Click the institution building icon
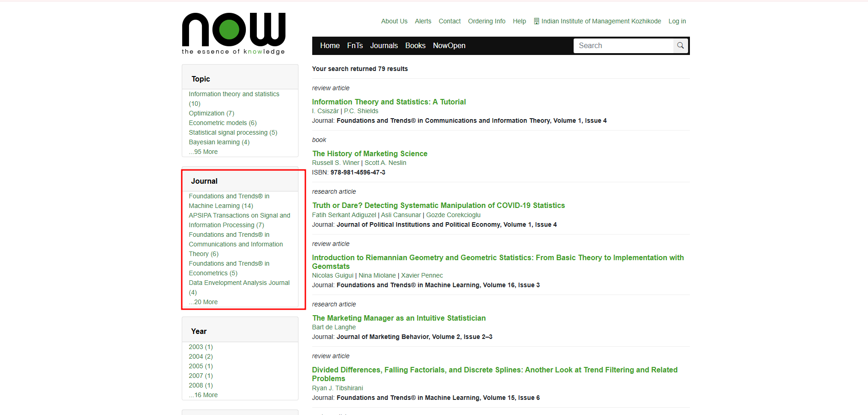Screen dimensions: 868x415 tap(537, 21)
